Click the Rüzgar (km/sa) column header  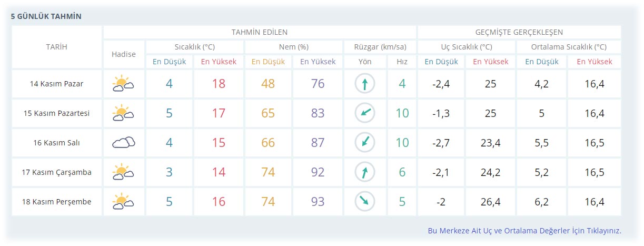coord(379,47)
